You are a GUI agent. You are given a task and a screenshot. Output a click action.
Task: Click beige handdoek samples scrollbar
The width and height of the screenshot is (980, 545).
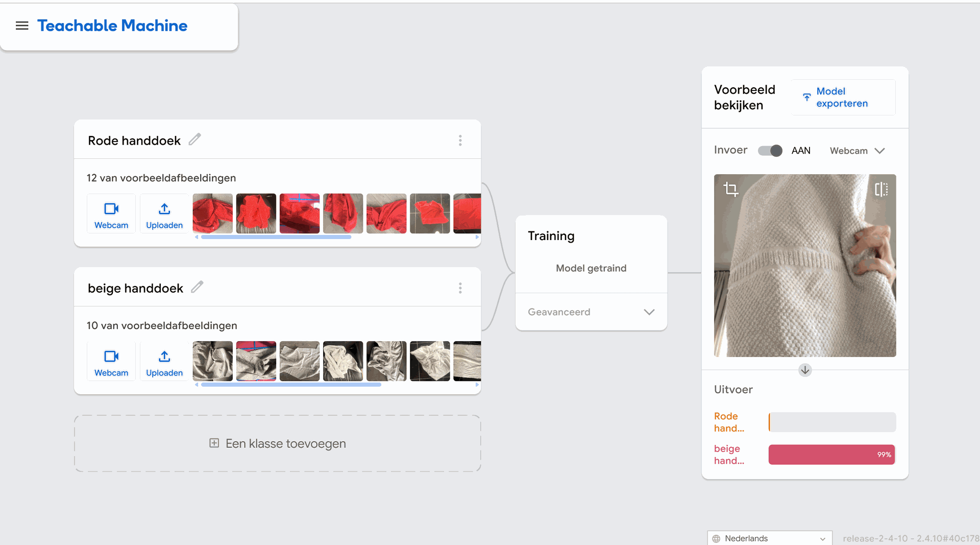pyautogui.click(x=291, y=385)
